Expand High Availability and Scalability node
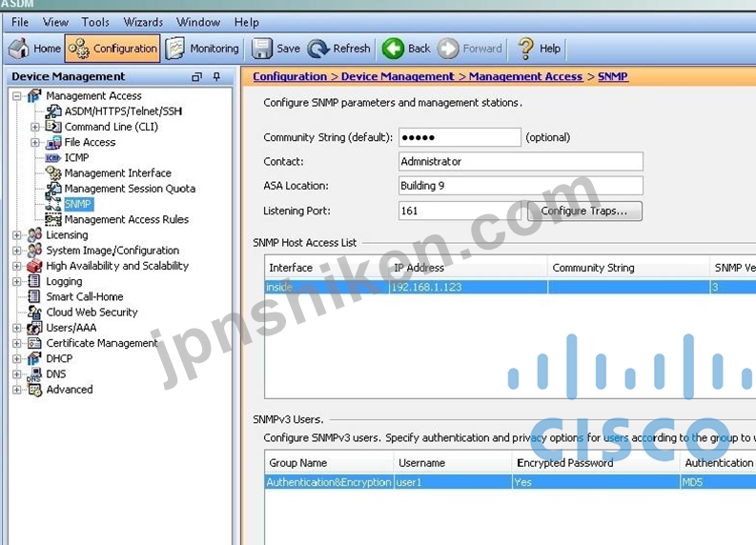Screen dimensions: 756x545 17,266
